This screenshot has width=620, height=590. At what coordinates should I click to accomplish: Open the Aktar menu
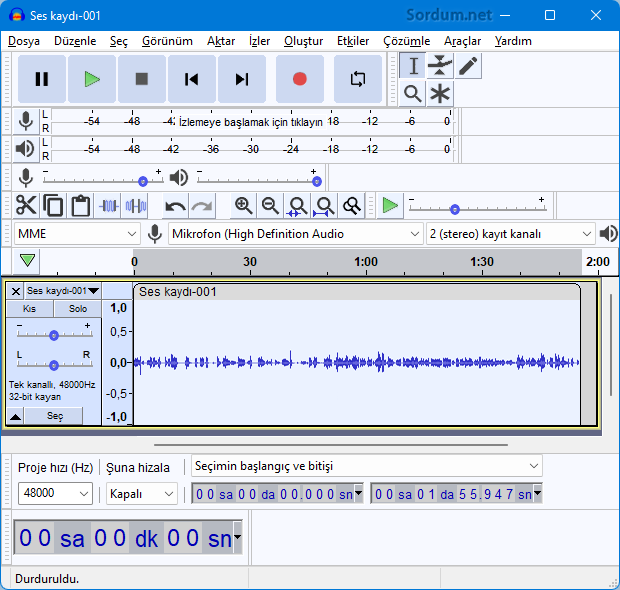click(x=221, y=41)
